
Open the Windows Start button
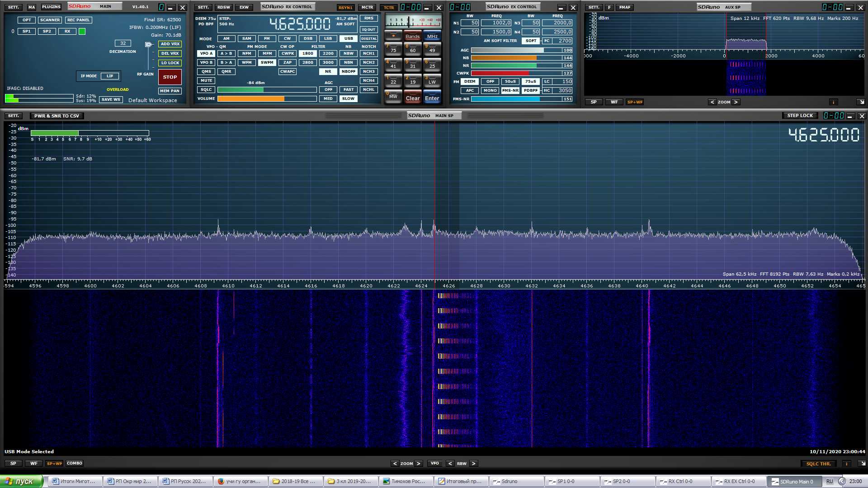tap(21, 481)
